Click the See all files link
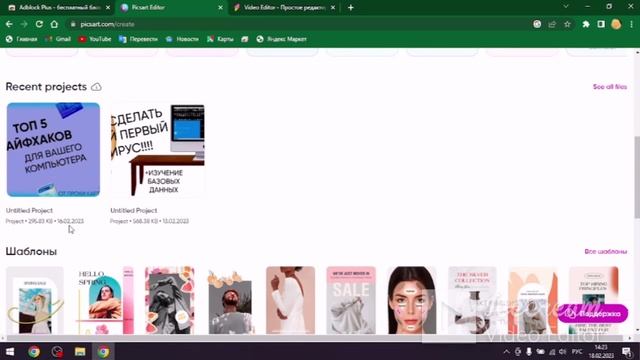640x360 pixels. [x=610, y=87]
